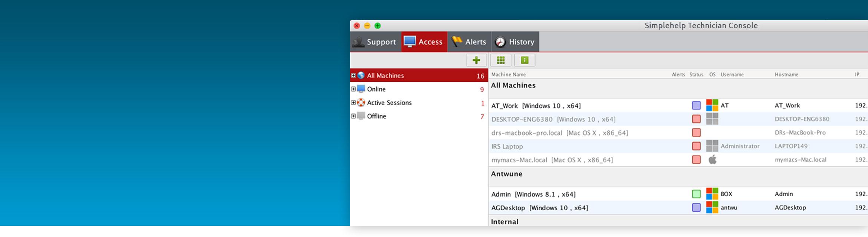Click red status square for mymacs-Mac.local
868x237 pixels.
(696, 160)
